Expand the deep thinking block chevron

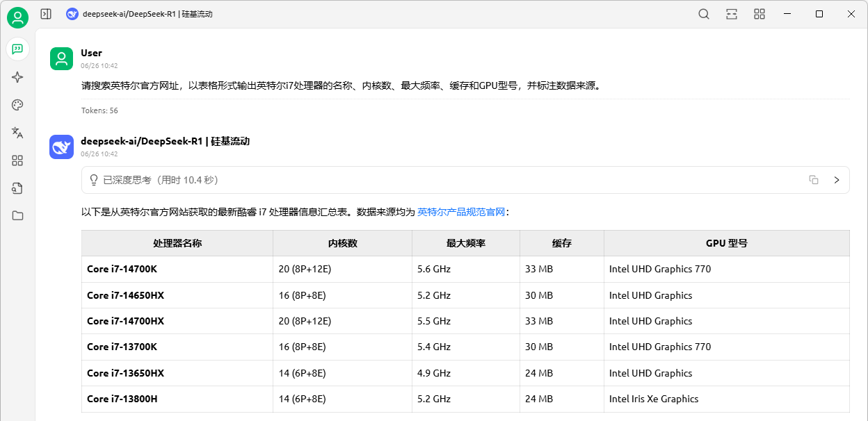coord(837,180)
